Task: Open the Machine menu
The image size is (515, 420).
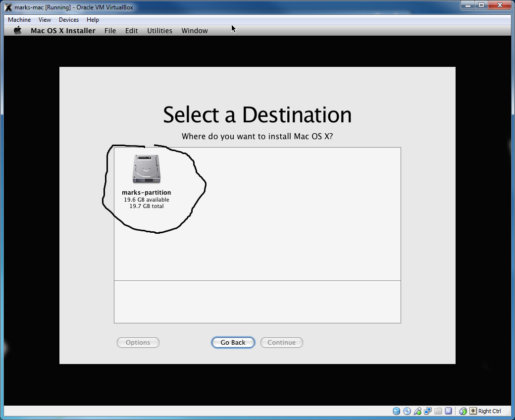Action: pyautogui.click(x=19, y=20)
